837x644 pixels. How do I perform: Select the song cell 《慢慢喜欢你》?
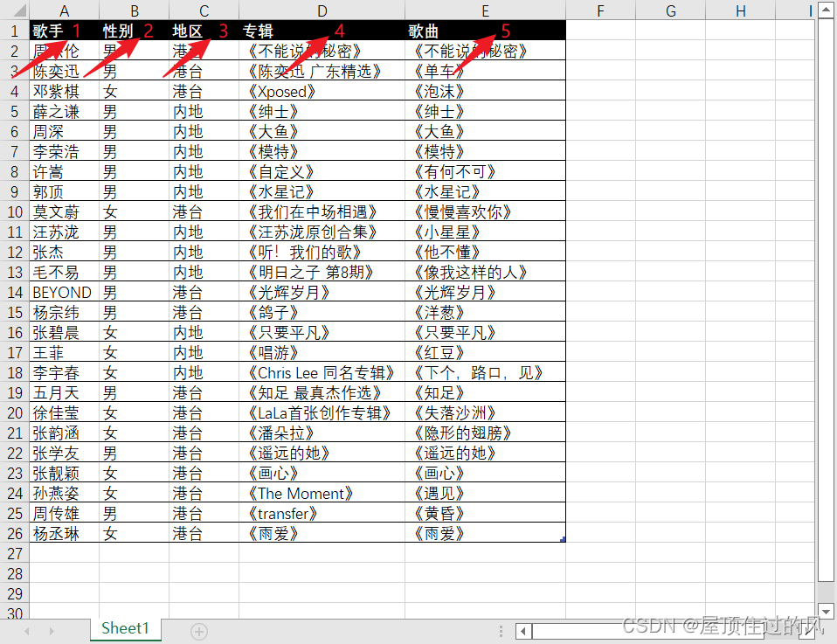click(x=485, y=212)
